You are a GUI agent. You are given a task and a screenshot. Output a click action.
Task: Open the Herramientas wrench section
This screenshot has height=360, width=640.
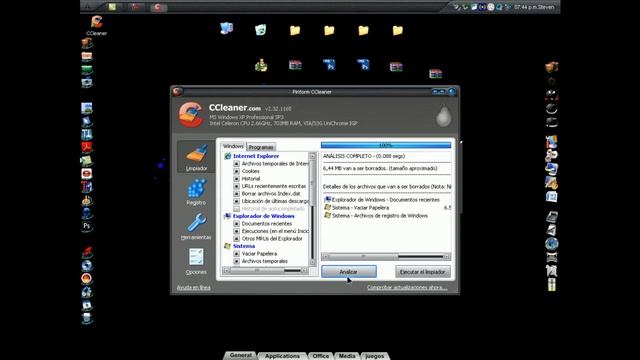tap(196, 227)
